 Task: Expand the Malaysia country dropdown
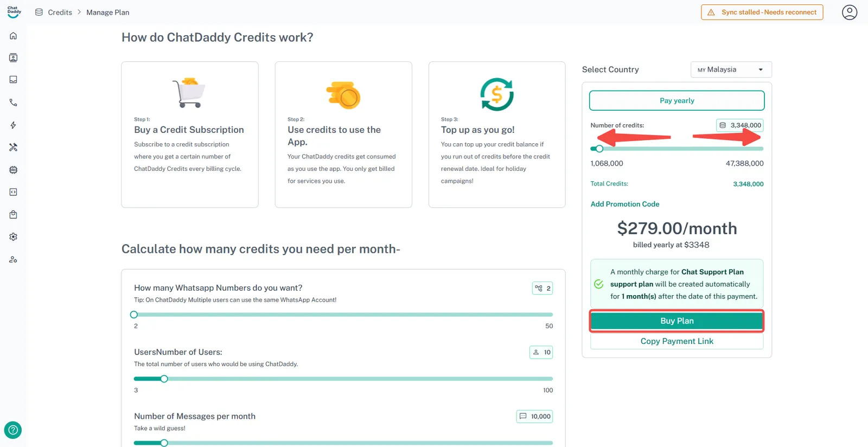731,69
